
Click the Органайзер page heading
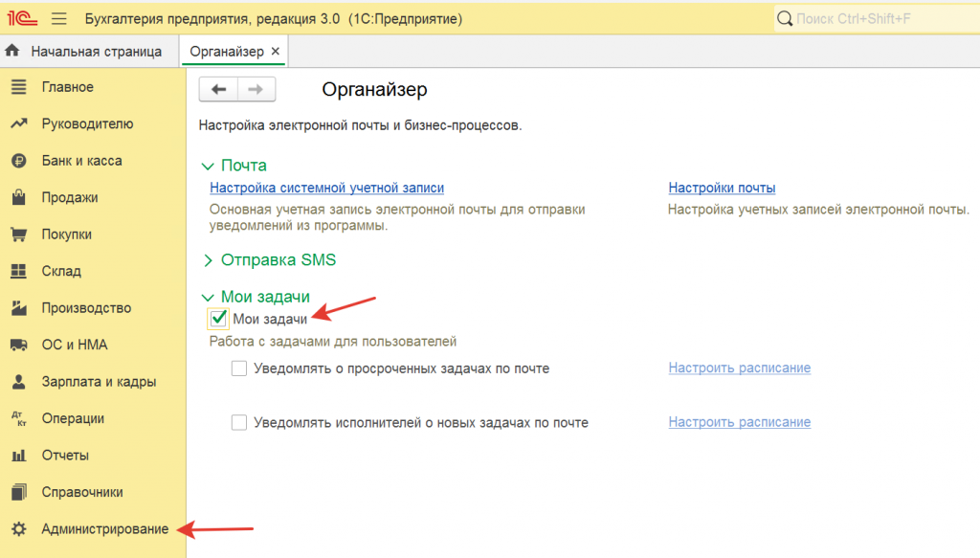click(374, 89)
